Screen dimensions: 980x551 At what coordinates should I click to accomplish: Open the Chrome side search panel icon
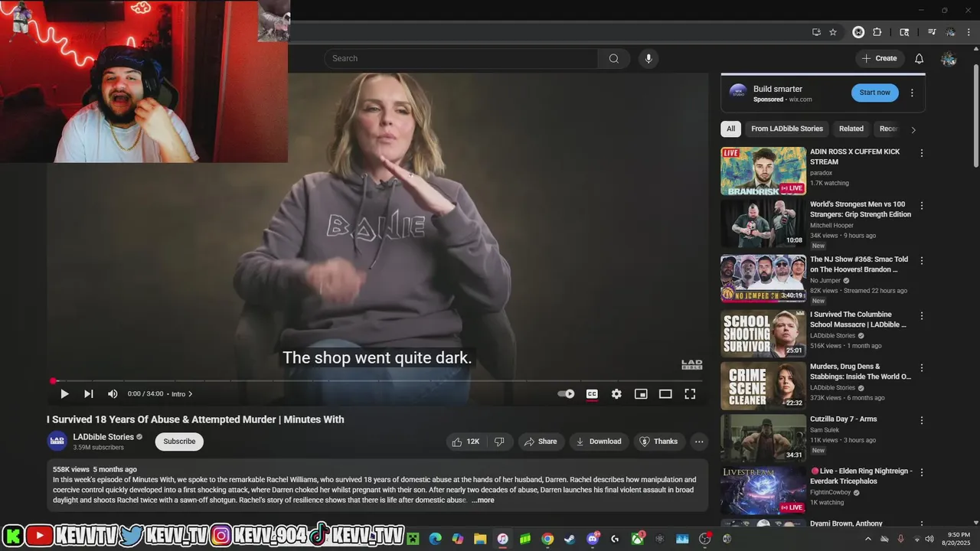point(904,32)
